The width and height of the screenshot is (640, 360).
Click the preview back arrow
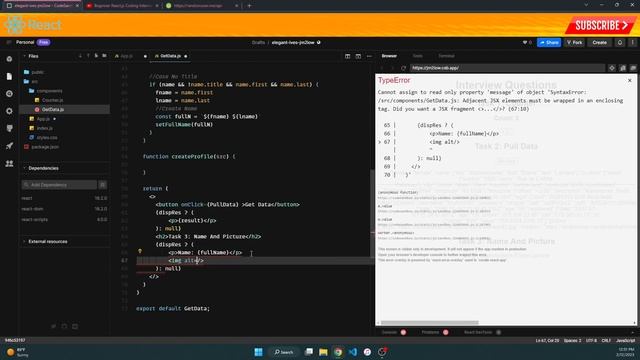pyautogui.click(x=382, y=68)
